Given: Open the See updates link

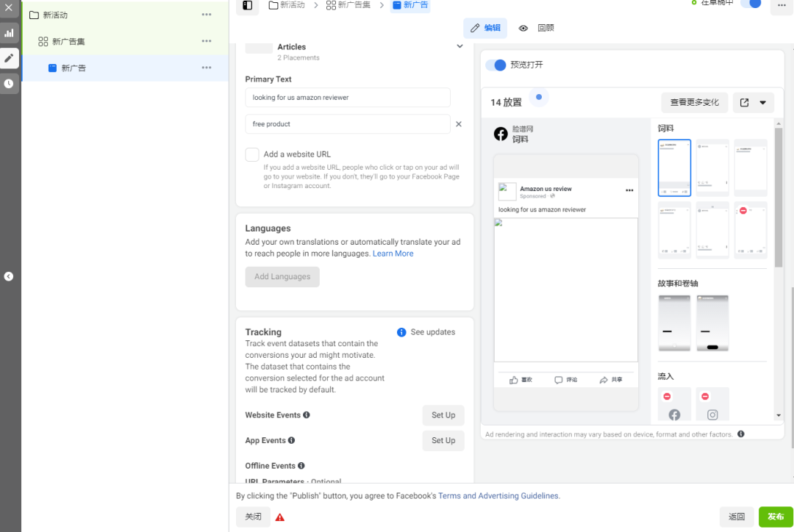Looking at the screenshot, I should click(x=433, y=332).
